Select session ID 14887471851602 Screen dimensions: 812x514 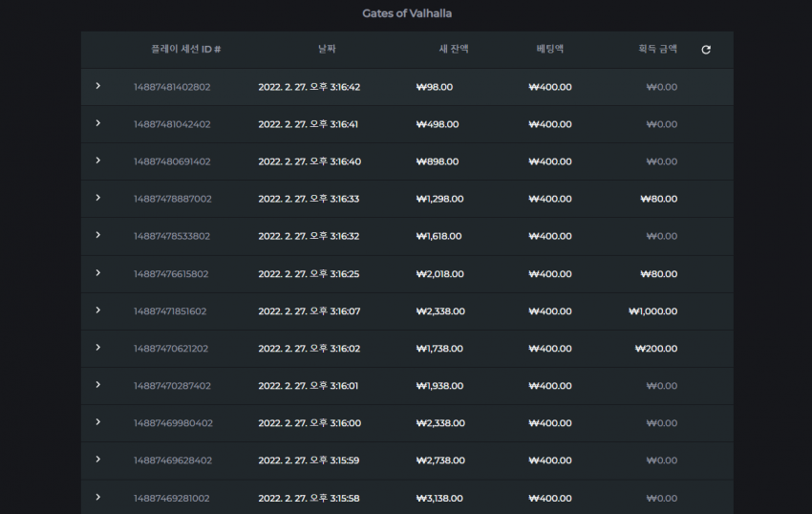[x=170, y=311]
